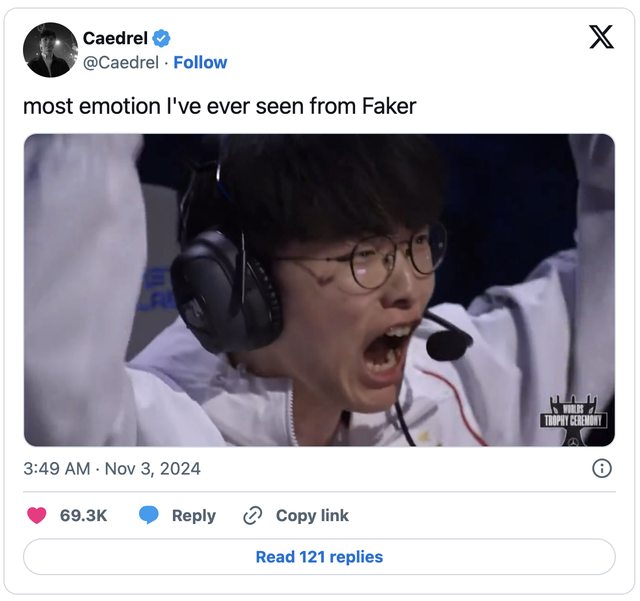Click the Nov 3, 2024 date
This screenshot has width=640, height=601.
click(x=153, y=469)
